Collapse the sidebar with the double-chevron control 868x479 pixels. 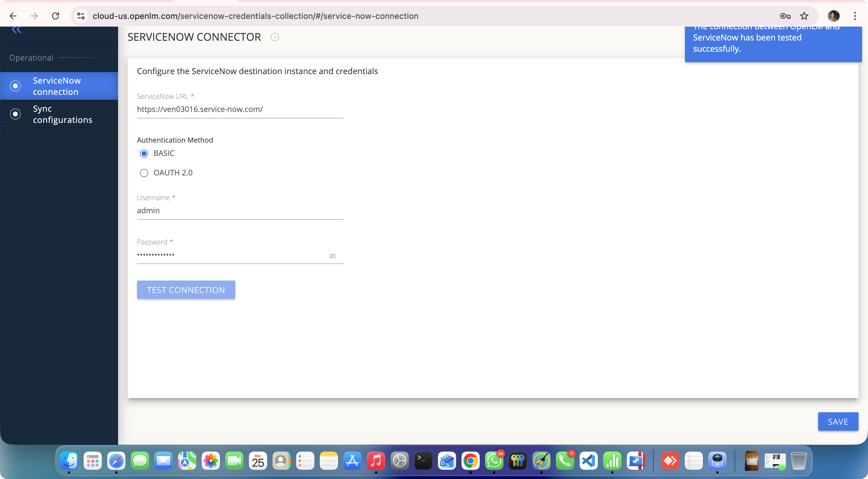point(16,30)
